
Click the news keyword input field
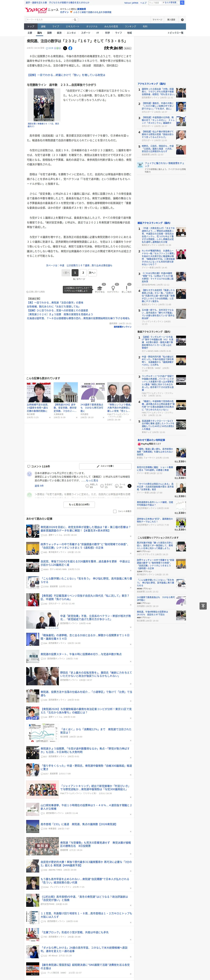click(49, 20)
